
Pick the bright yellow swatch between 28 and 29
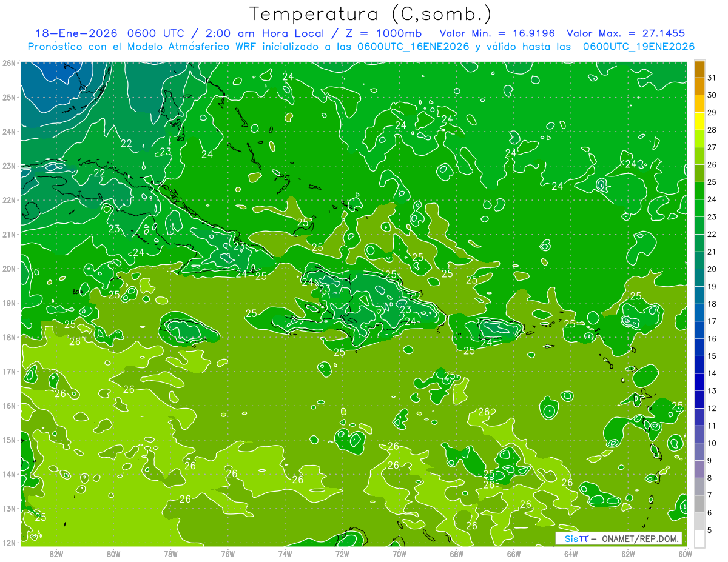699,121
